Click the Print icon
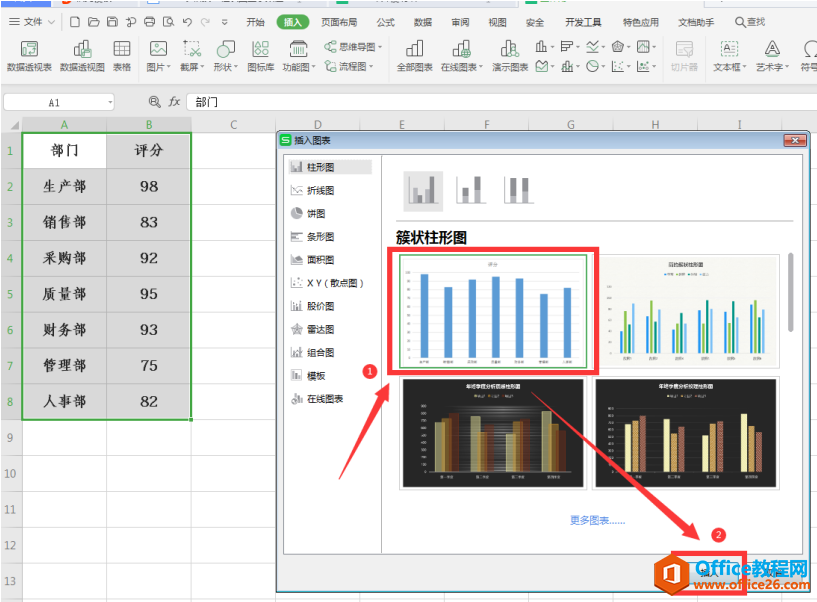 150,22
